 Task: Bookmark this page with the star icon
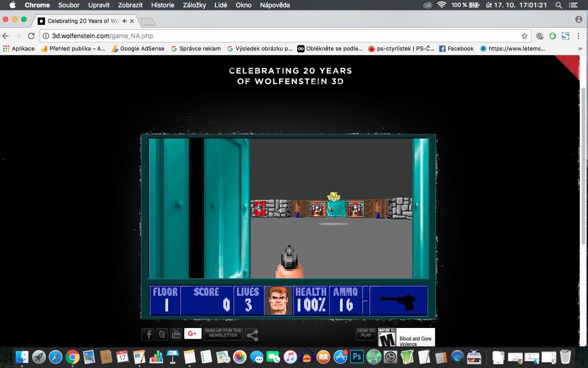tap(524, 36)
